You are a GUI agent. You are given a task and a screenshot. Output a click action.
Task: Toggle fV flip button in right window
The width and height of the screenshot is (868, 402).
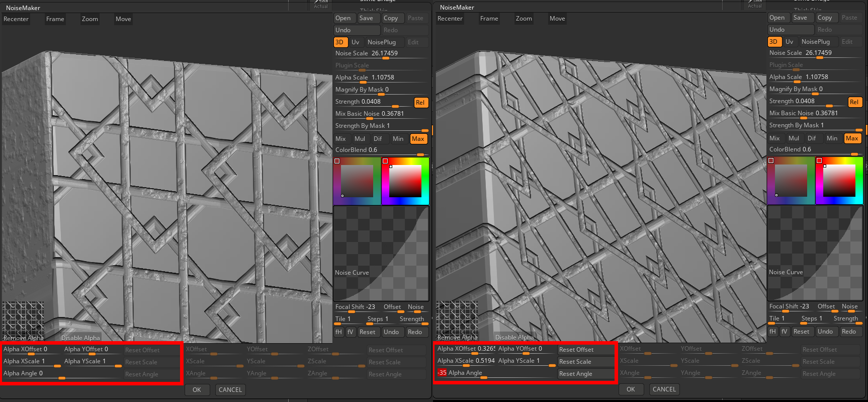[785, 332]
